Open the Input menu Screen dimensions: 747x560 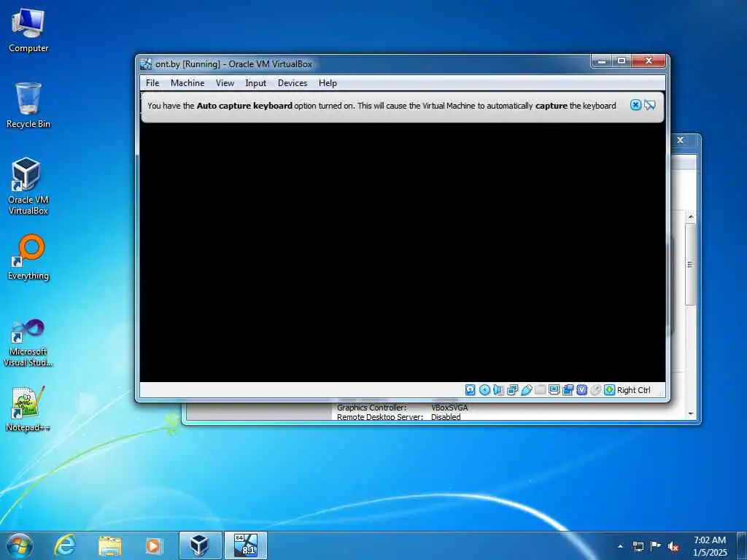coord(256,83)
